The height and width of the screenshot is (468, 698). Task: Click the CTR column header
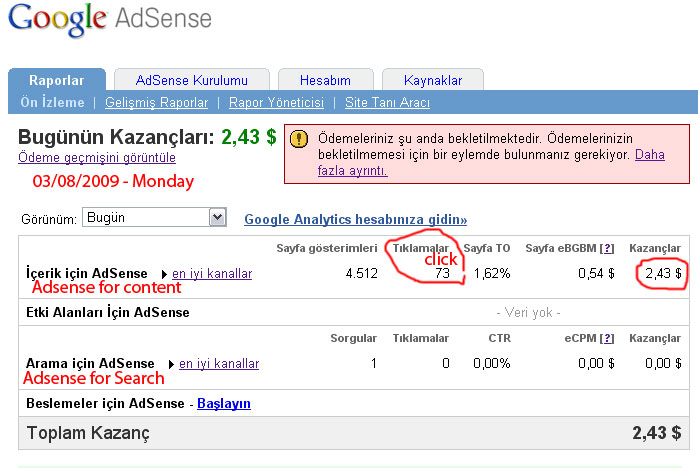499,338
